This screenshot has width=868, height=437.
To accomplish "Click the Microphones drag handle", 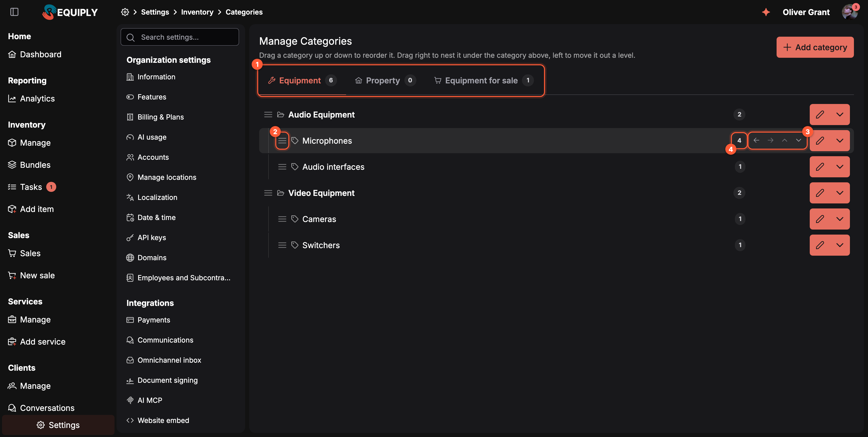I will coord(282,141).
